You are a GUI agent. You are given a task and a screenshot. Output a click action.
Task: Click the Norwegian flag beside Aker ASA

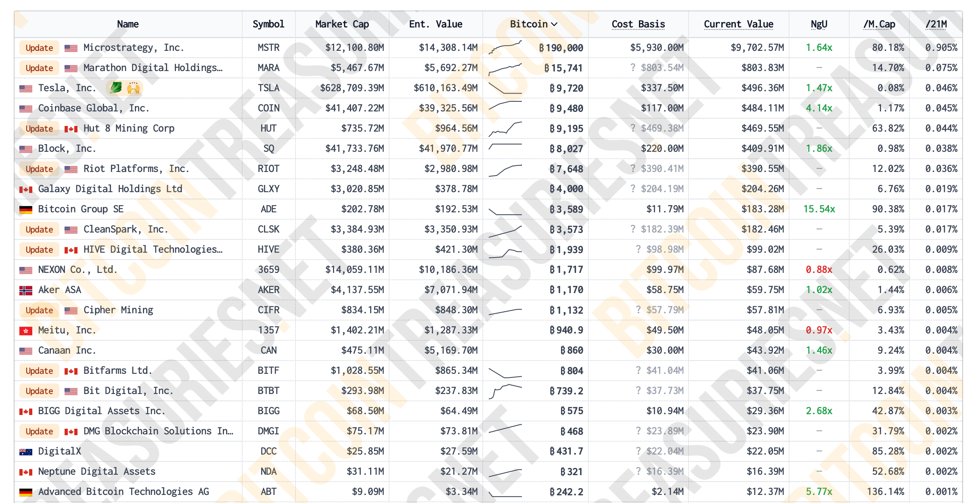pos(26,290)
